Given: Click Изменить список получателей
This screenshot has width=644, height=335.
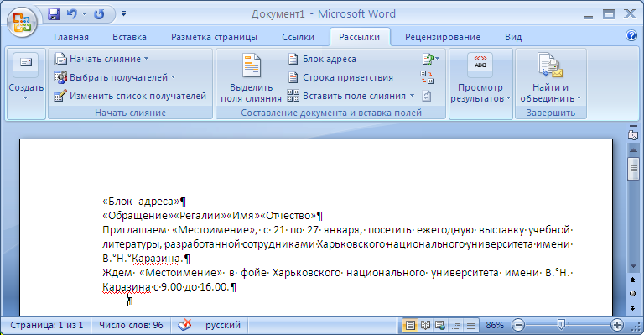Looking at the screenshot, I should point(130,96).
